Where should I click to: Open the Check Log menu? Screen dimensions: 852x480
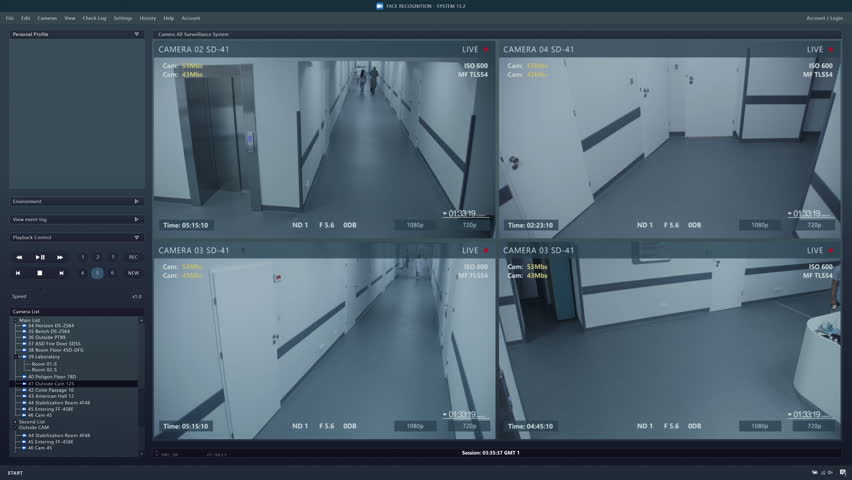pyautogui.click(x=94, y=18)
